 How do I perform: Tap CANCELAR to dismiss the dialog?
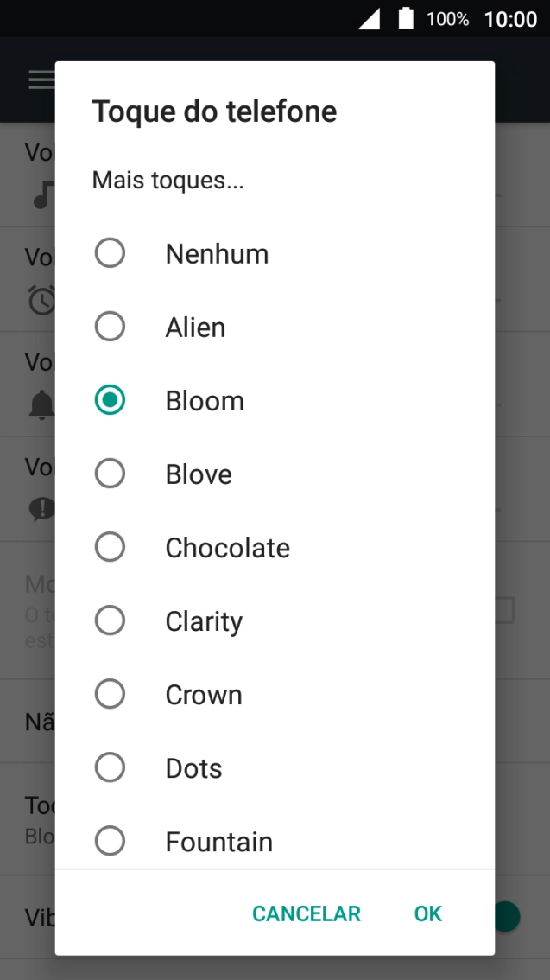[307, 913]
